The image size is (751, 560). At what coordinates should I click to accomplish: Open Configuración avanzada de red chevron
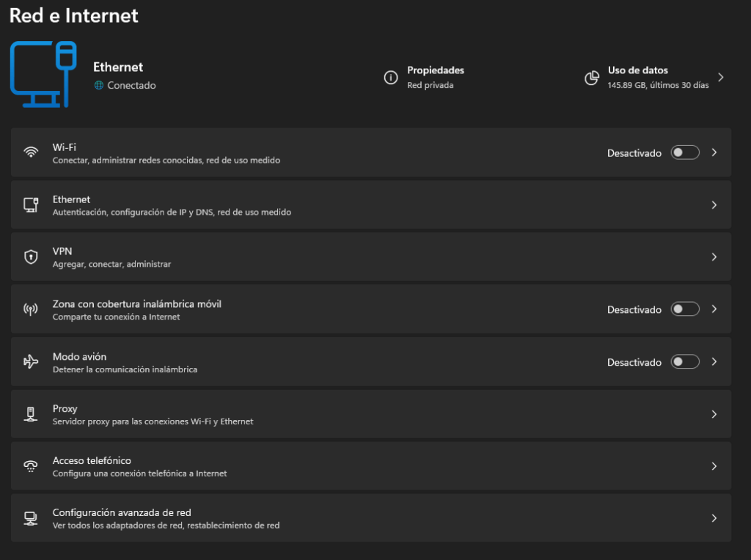(714, 518)
